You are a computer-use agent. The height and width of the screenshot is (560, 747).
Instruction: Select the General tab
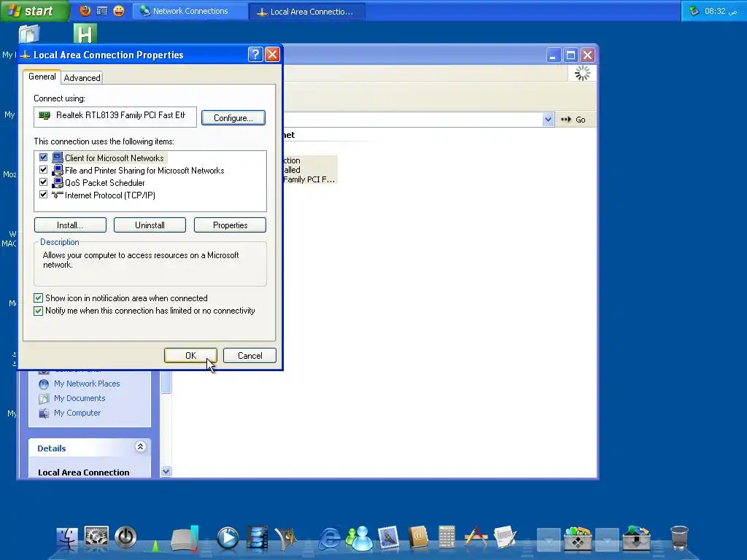42,77
